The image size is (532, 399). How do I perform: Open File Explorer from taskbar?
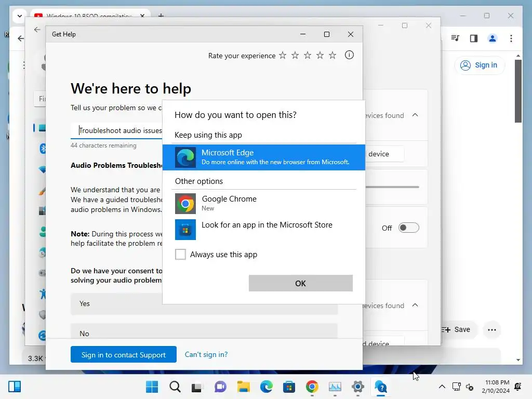(x=243, y=387)
